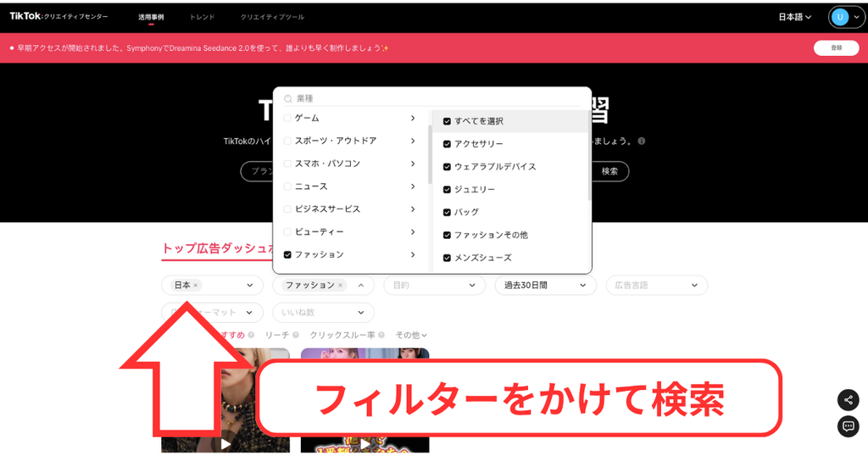Expand the ニュース submenu arrow
Screen dimensions: 868x456
pos(413,186)
